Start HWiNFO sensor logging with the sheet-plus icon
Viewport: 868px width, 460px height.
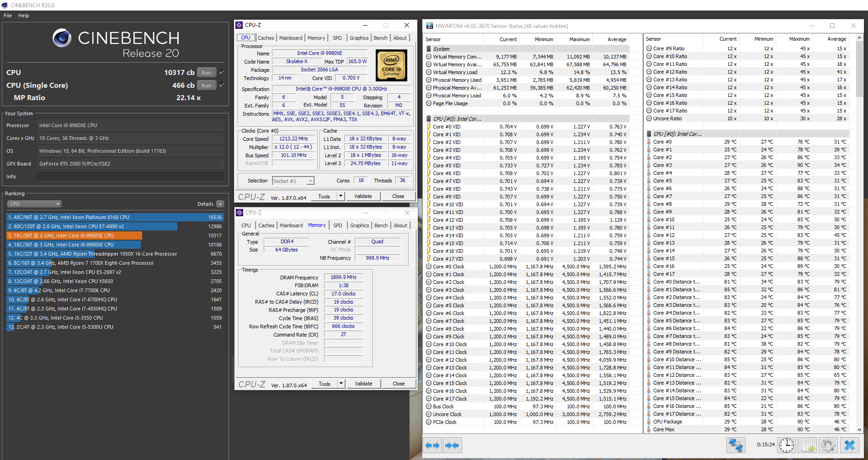[x=808, y=445]
